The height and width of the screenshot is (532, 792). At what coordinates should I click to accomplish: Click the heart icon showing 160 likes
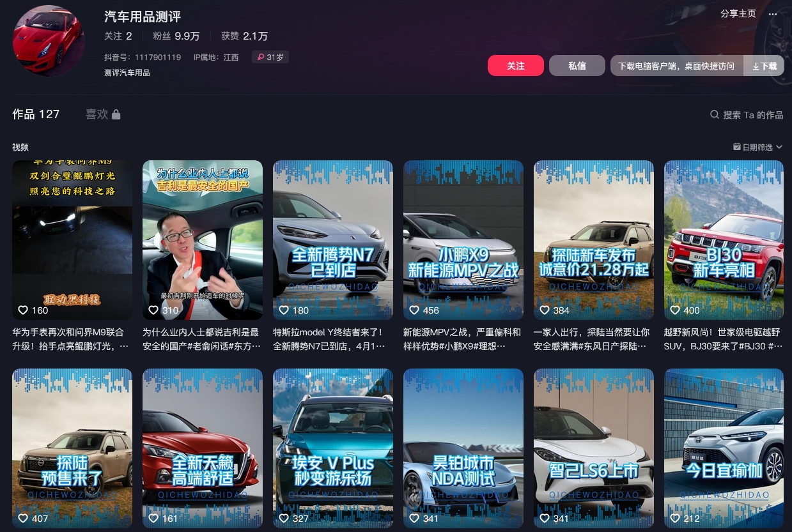pos(23,310)
